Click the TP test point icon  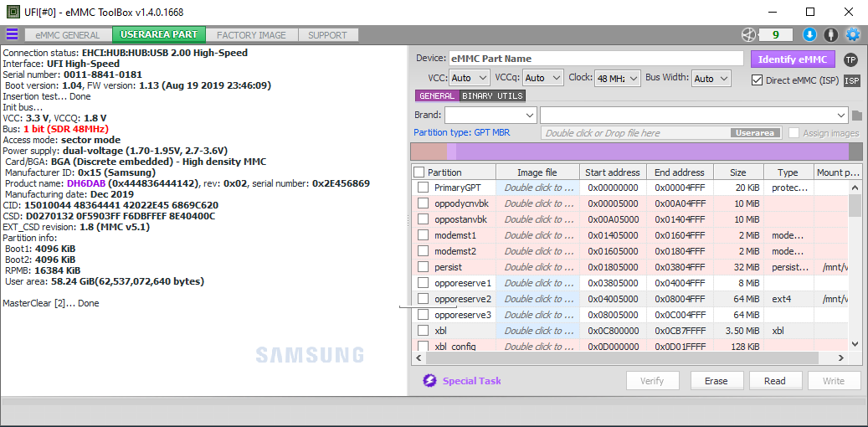[850, 59]
